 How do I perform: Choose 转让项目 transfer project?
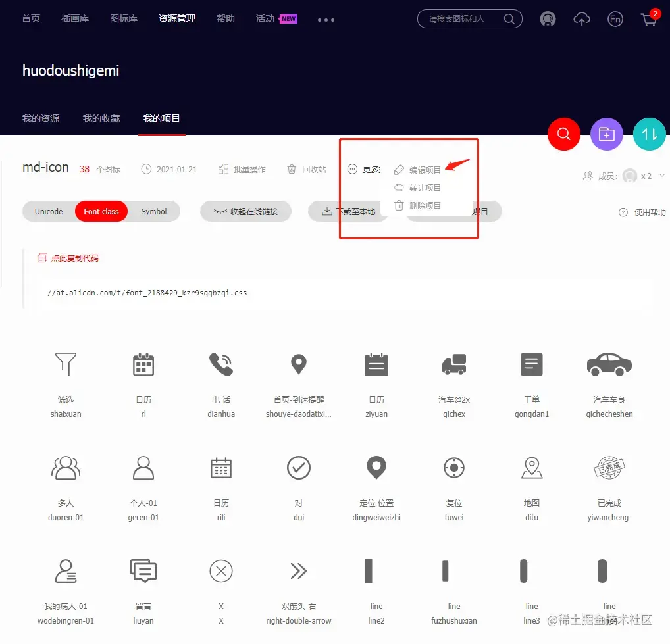tap(417, 187)
